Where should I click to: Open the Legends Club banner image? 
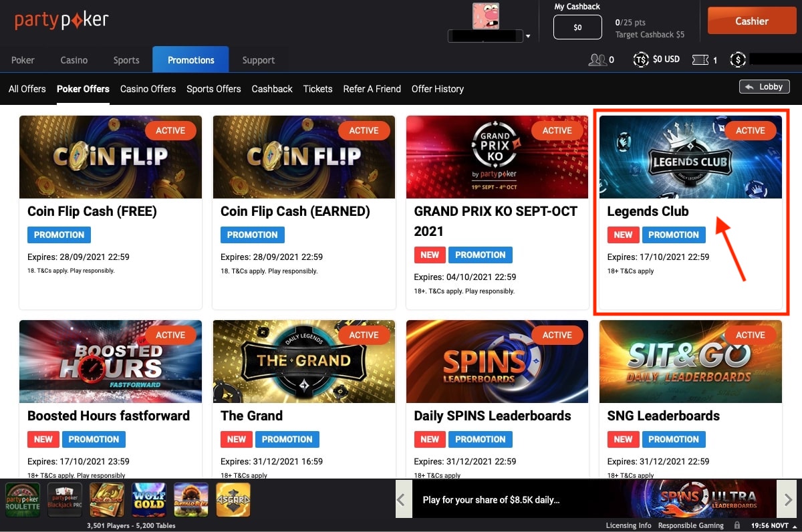690,157
